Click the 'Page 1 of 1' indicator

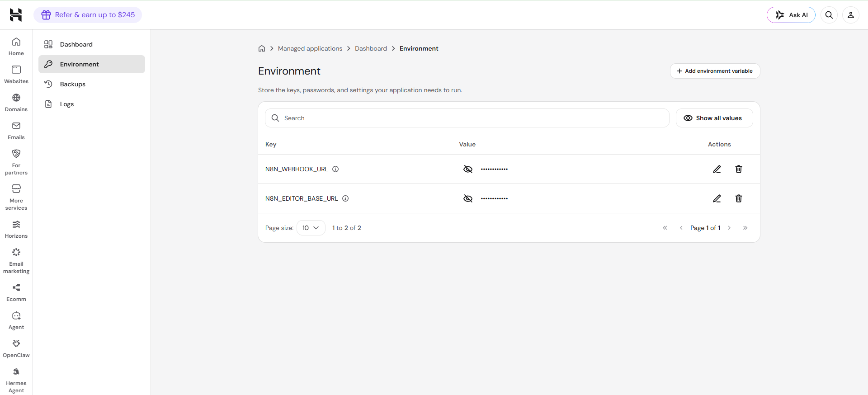pyautogui.click(x=705, y=228)
